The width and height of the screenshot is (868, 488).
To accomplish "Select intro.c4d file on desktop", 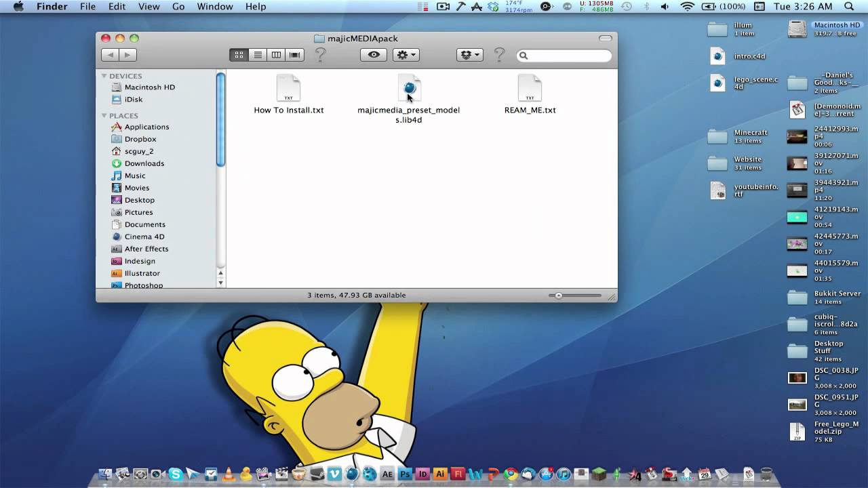I will (736, 56).
